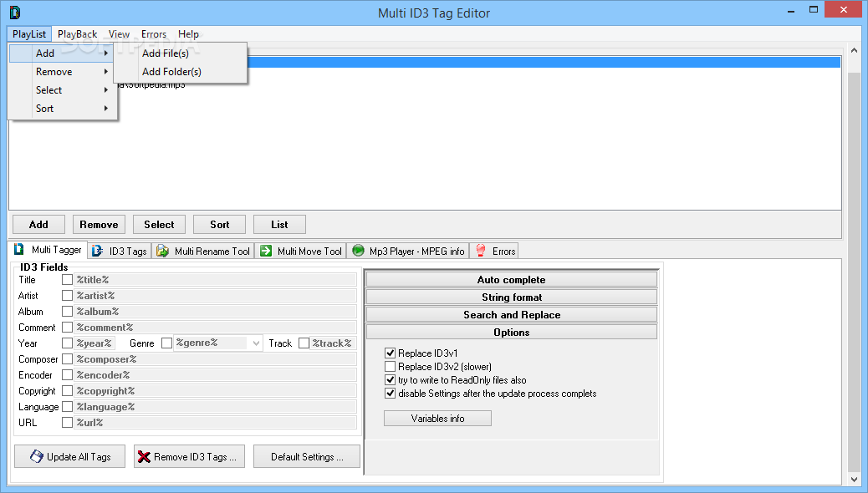Switch to the ID3 Tags tab

(120, 252)
